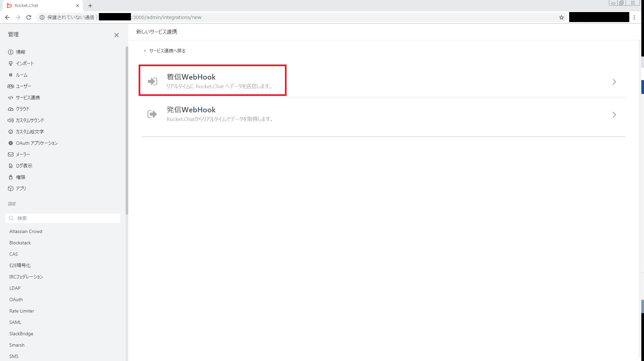Click the speaker icon for カスタムサウンド
The width and height of the screenshot is (644, 361).
click(11, 120)
